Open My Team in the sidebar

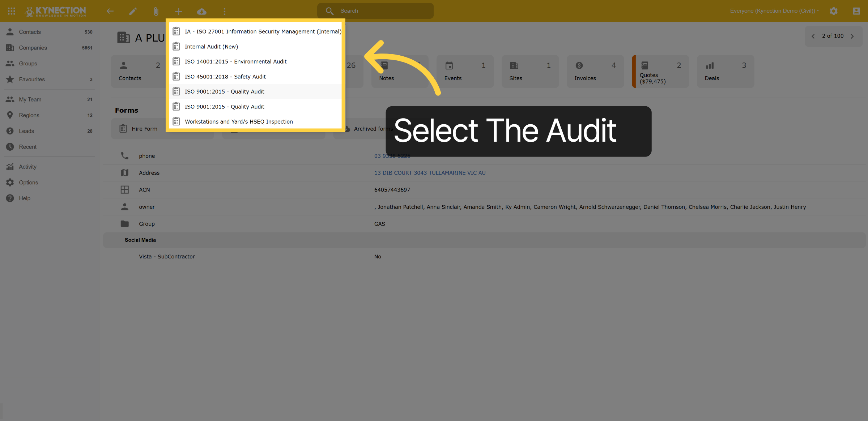click(50, 99)
